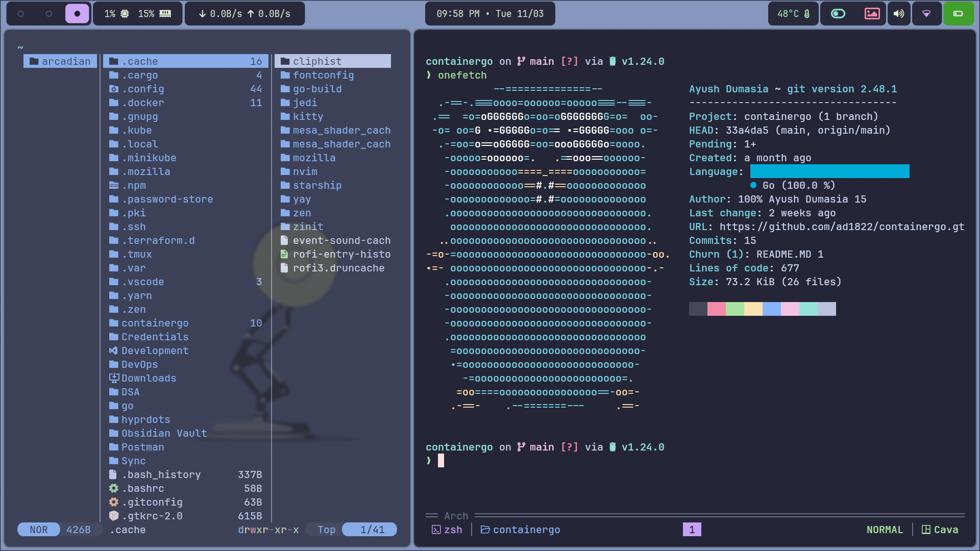Select the rofi3.druncache file
Image resolution: width=980 pixels, height=551 pixels.
(x=333, y=268)
